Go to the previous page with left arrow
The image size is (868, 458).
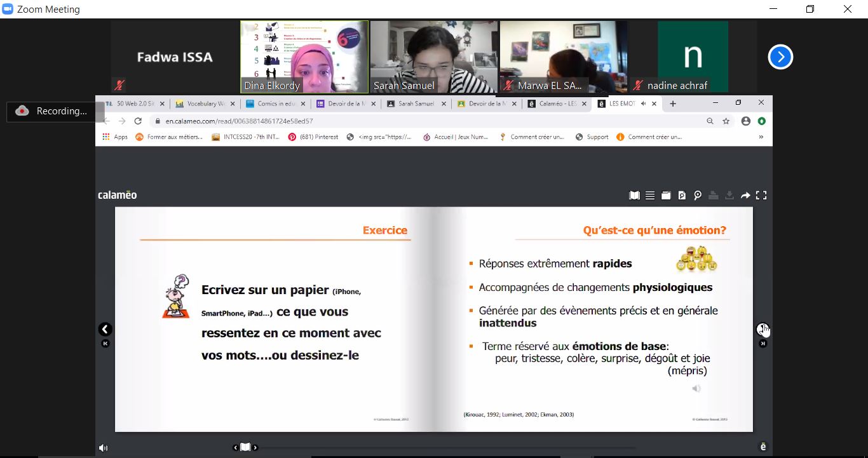point(105,329)
